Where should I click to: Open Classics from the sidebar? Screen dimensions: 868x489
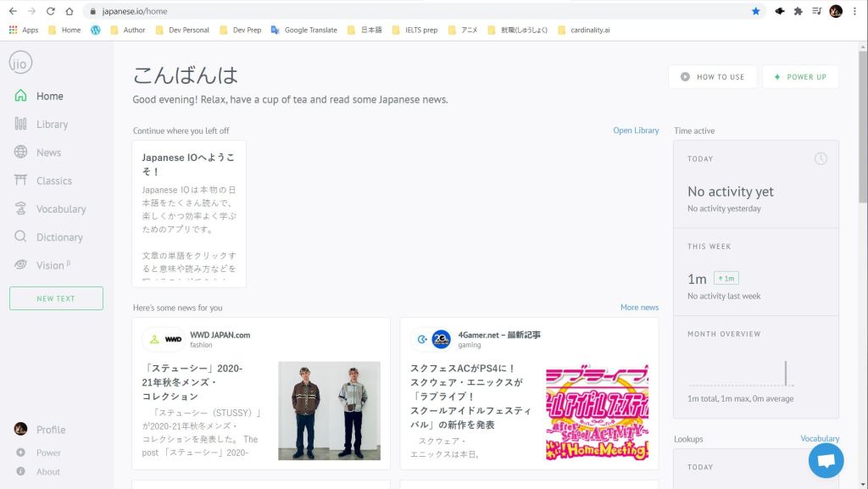tap(53, 181)
